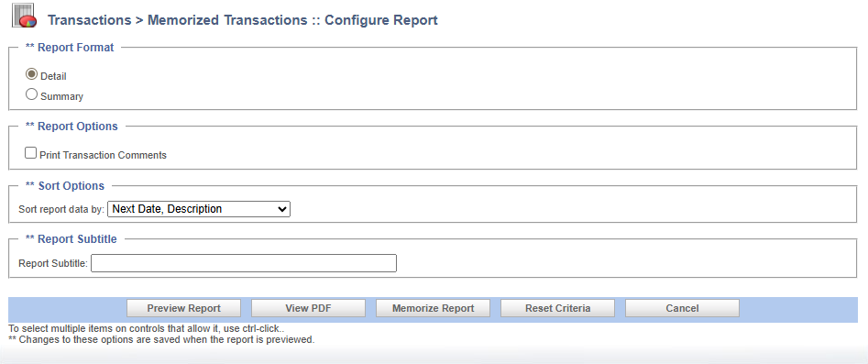The width and height of the screenshot is (868, 364).
Task: Click into the Report Subtitle field
Action: tap(244, 263)
